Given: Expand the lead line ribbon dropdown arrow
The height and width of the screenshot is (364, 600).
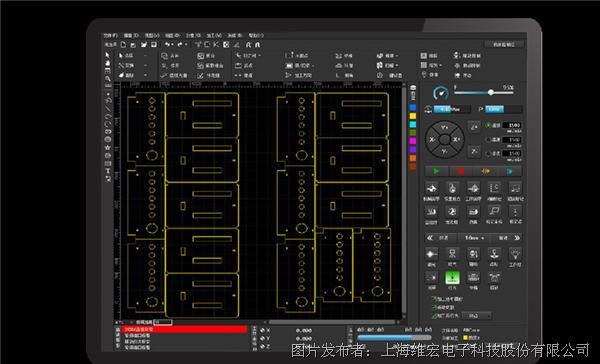Looking at the screenshot, I should point(260,56).
